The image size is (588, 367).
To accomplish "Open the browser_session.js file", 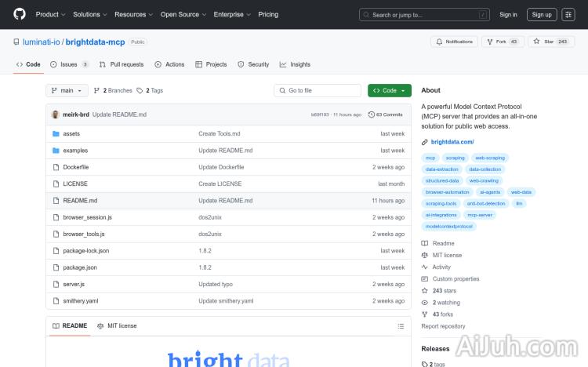I will click(87, 218).
